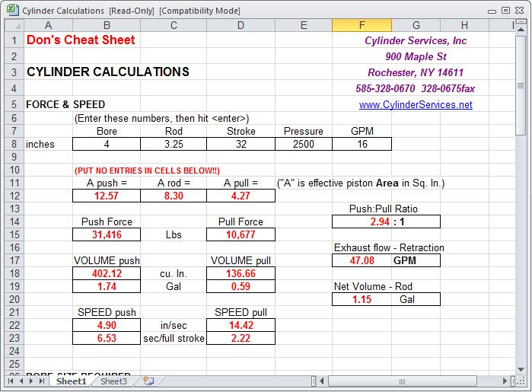532x392 pixels.
Task: Select the CYLINDER CALCULATIONS heading cell
Action: 108,72
